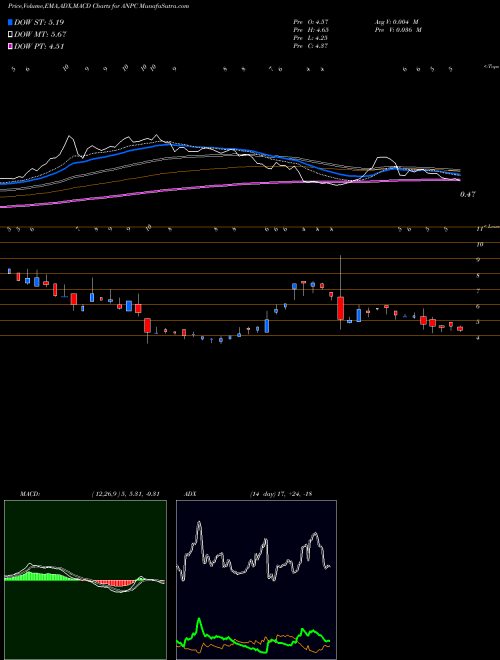
Task: Click the MACD parameters '(12,26,9)' text
Action: tap(106, 494)
